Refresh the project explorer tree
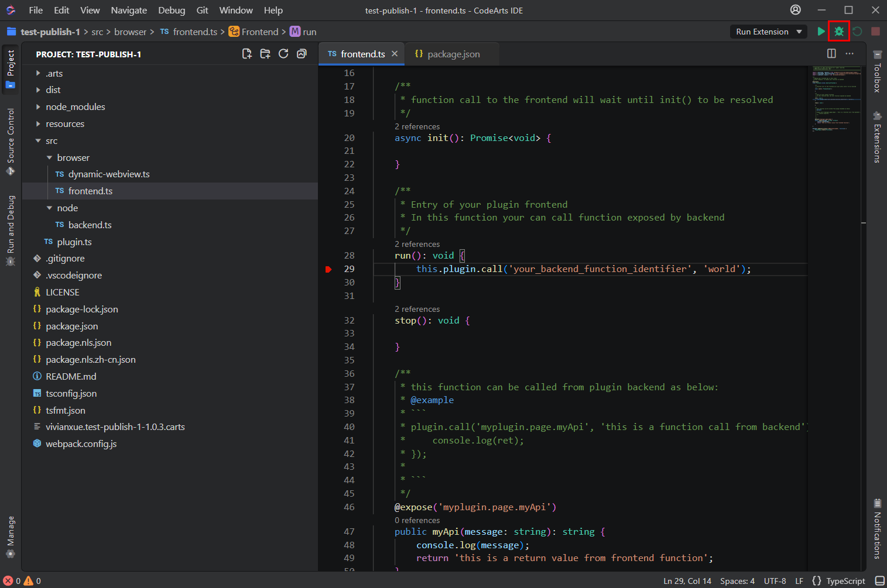 [x=283, y=54]
